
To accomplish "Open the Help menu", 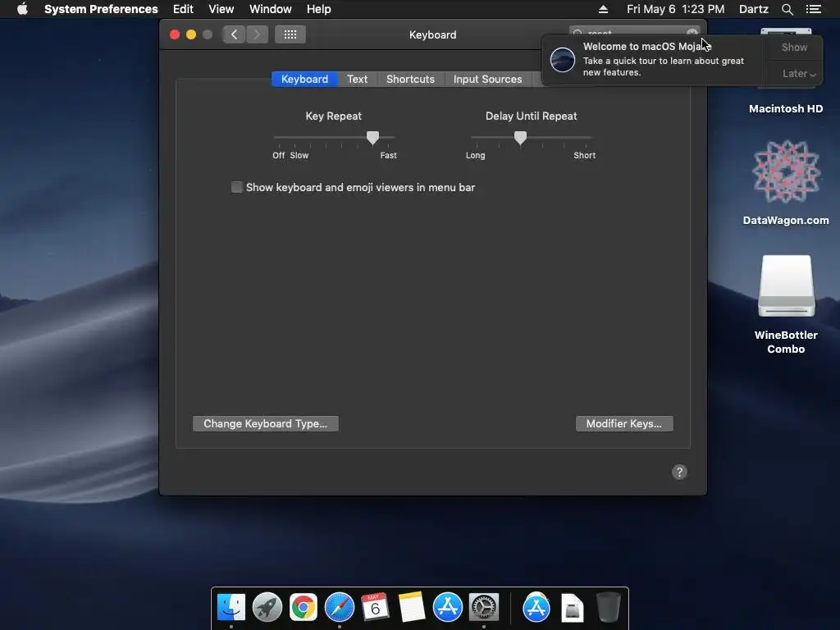I will tap(319, 9).
